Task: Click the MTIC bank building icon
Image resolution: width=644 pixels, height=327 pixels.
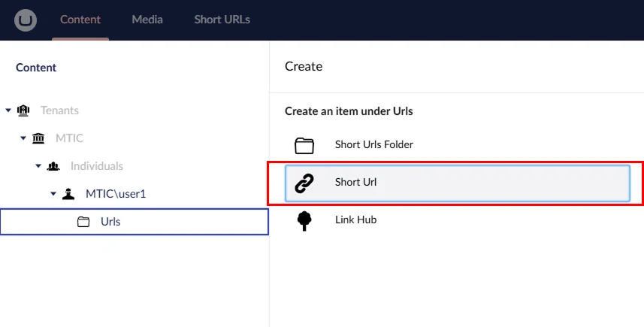Action: click(x=38, y=138)
